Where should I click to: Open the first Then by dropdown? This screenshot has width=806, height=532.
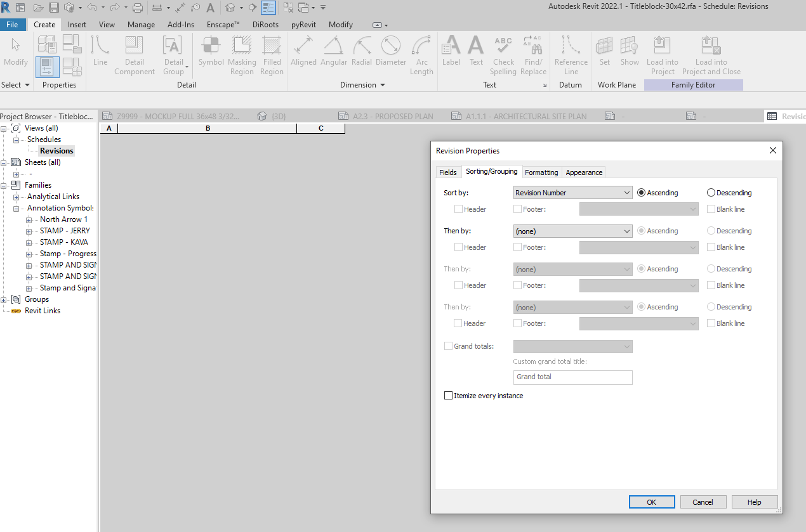pyautogui.click(x=572, y=231)
